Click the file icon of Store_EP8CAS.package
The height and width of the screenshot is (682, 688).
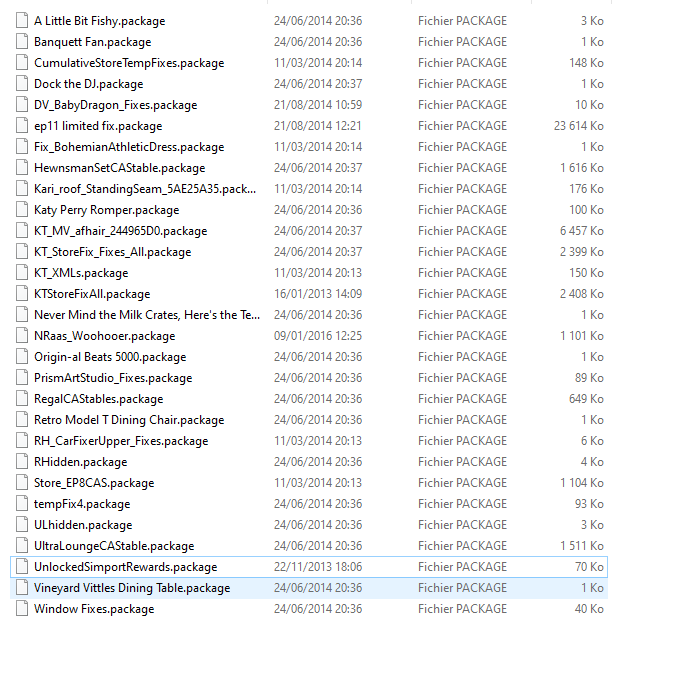(22, 483)
